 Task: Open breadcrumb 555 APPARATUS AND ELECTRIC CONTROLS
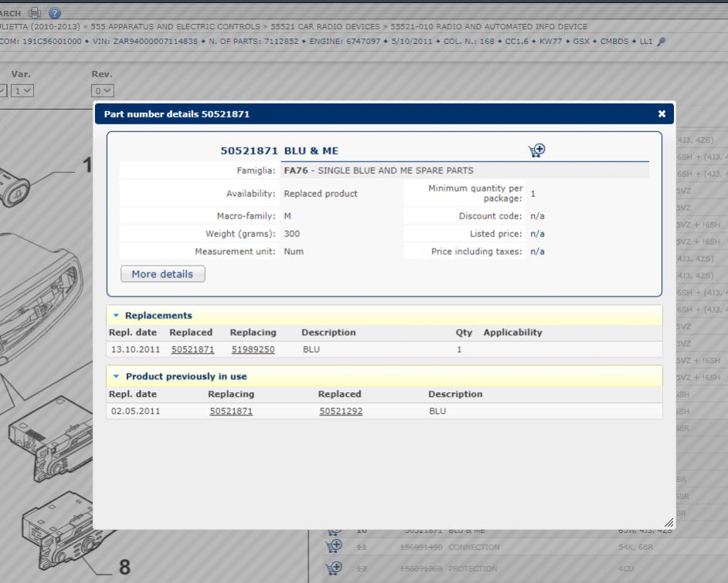[175, 26]
